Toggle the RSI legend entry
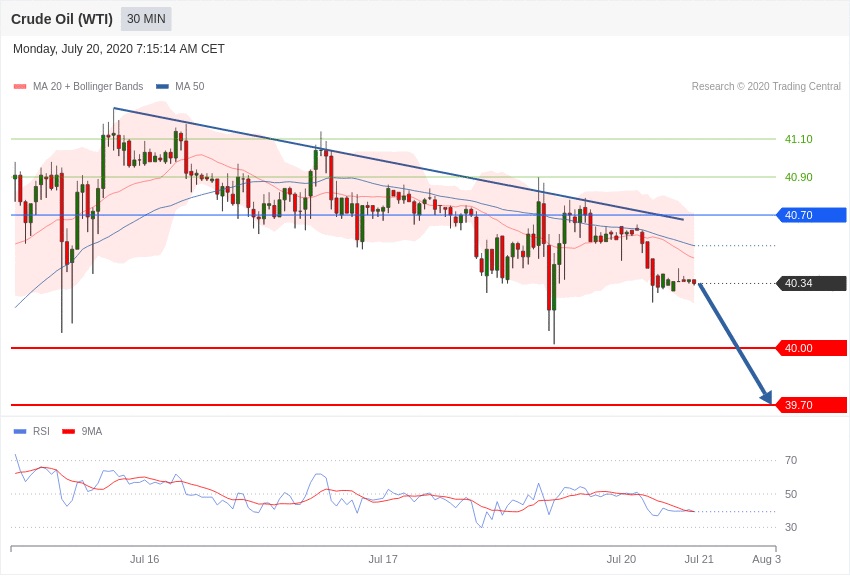The width and height of the screenshot is (850, 576). point(32,432)
